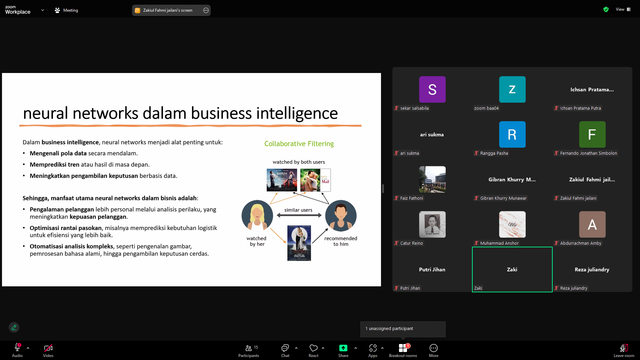This screenshot has height=360, width=640.
Task: Select the Putri Jihan participant tile
Action: pos(432,269)
